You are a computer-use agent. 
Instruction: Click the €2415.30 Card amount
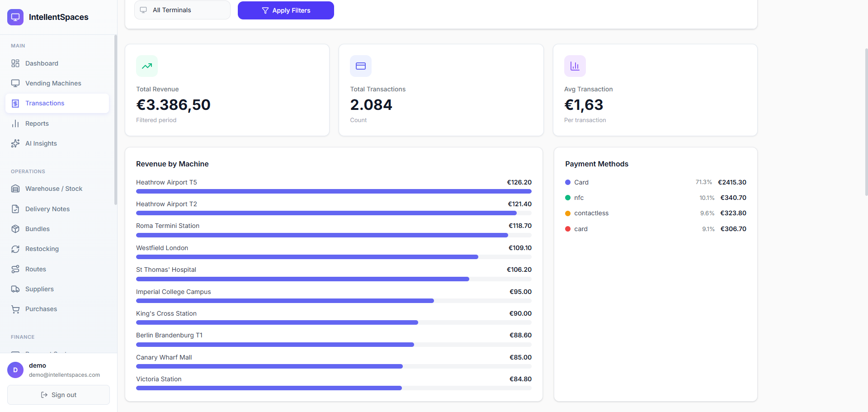click(732, 182)
